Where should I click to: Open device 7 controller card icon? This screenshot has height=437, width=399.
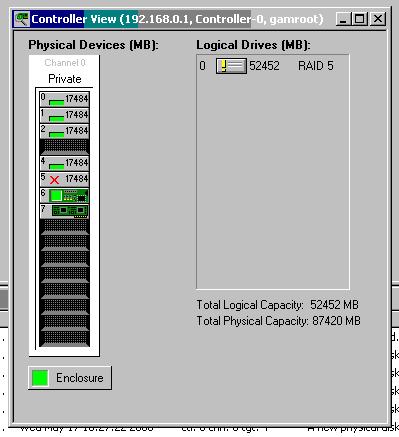pos(70,211)
